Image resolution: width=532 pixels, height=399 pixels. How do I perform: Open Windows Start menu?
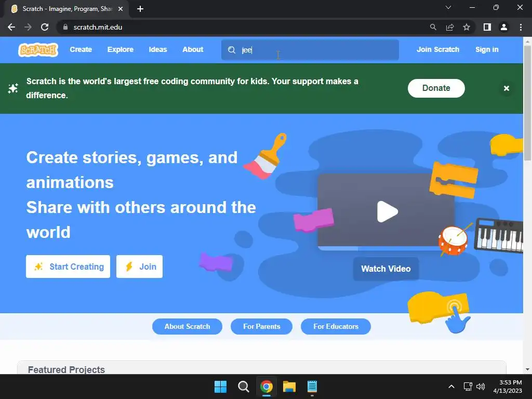click(220, 387)
